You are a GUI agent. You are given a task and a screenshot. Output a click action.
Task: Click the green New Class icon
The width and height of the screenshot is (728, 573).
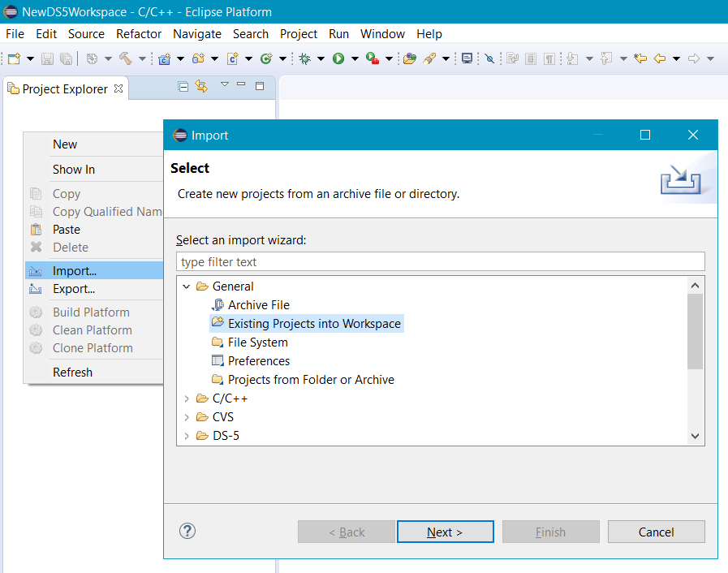tap(266, 58)
